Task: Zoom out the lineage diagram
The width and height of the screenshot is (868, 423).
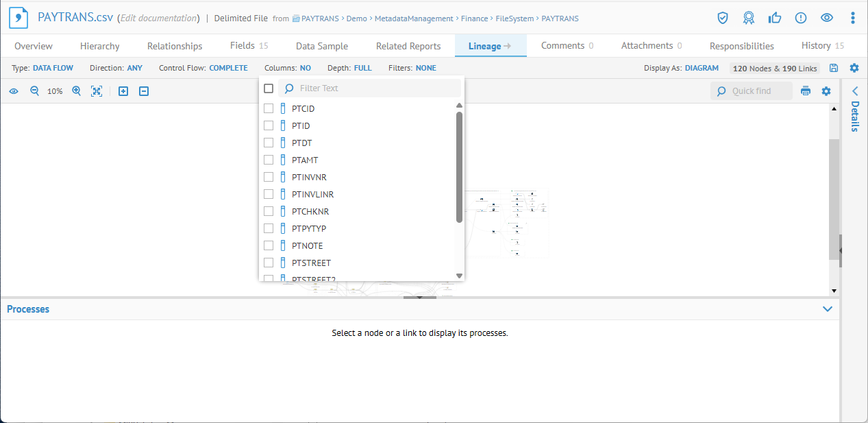Action: point(34,90)
